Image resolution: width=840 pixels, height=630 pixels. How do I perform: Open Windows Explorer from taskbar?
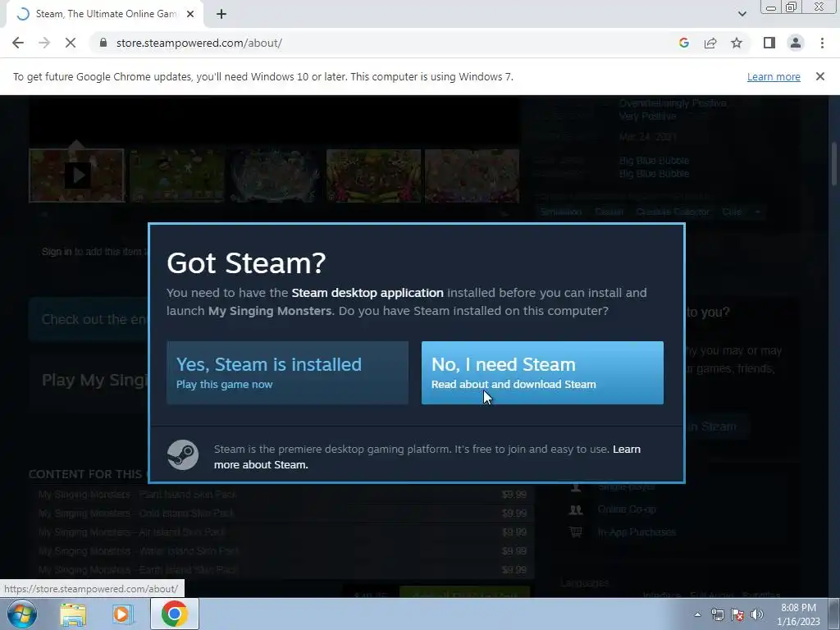[73, 614]
